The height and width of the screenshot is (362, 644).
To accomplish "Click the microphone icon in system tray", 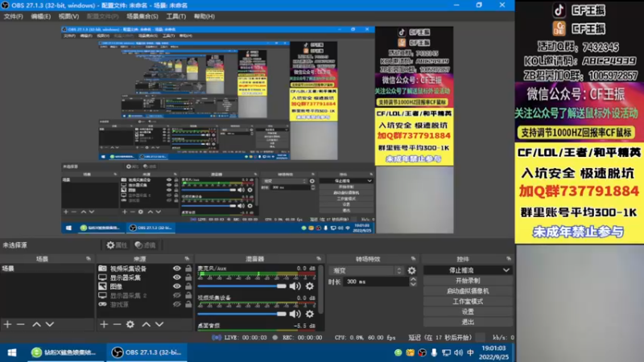I will [434, 352].
